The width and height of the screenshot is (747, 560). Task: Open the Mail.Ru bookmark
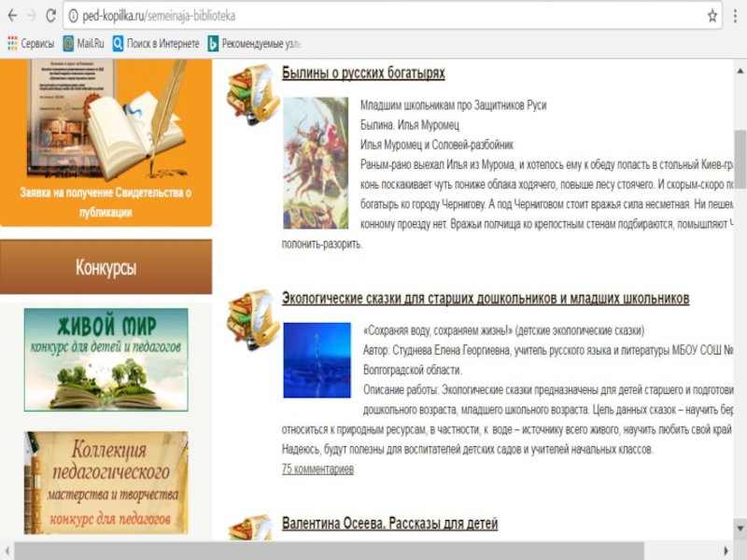point(83,43)
